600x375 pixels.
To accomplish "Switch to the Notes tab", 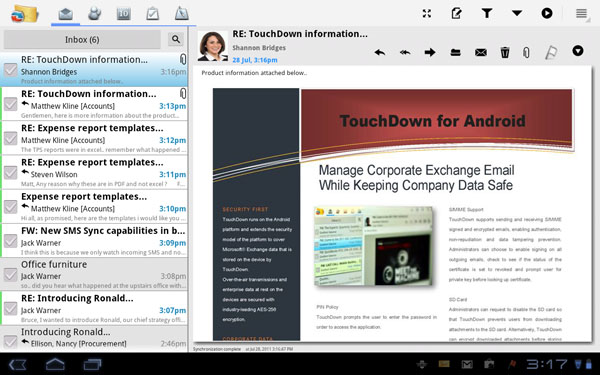I will 181,14.
